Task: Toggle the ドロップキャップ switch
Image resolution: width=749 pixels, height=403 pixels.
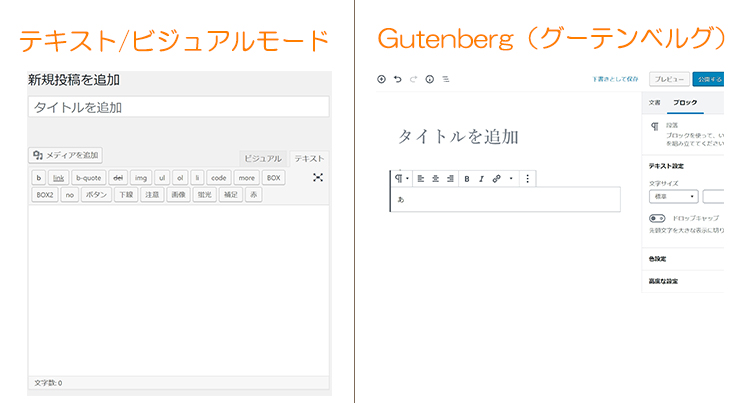Action: pos(657,218)
